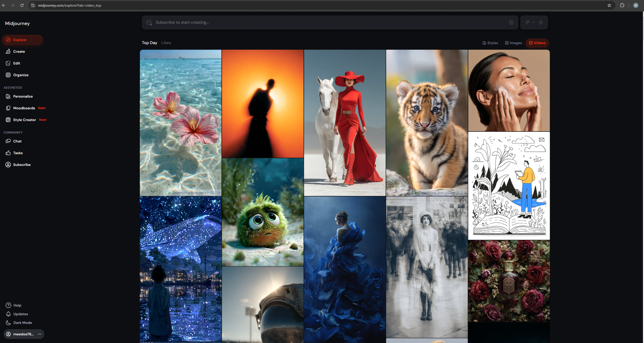Switch to the Likes tab
This screenshot has width=644, height=343.
(166, 43)
